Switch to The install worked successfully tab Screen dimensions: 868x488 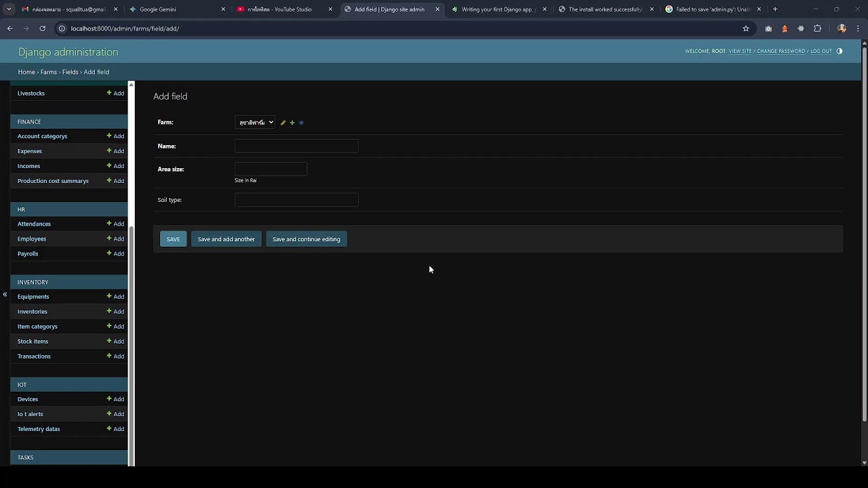pos(605,9)
